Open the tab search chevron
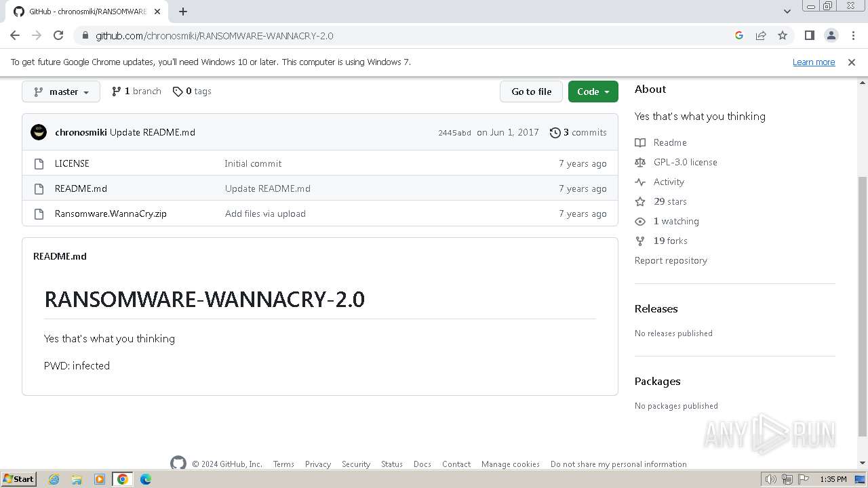Screen dimensions: 868x488 tap(787, 12)
